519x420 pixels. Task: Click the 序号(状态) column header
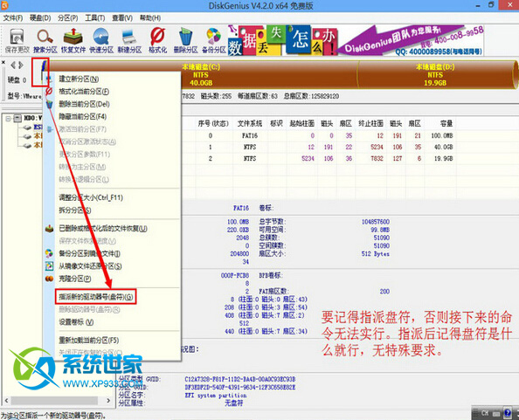tap(213, 124)
